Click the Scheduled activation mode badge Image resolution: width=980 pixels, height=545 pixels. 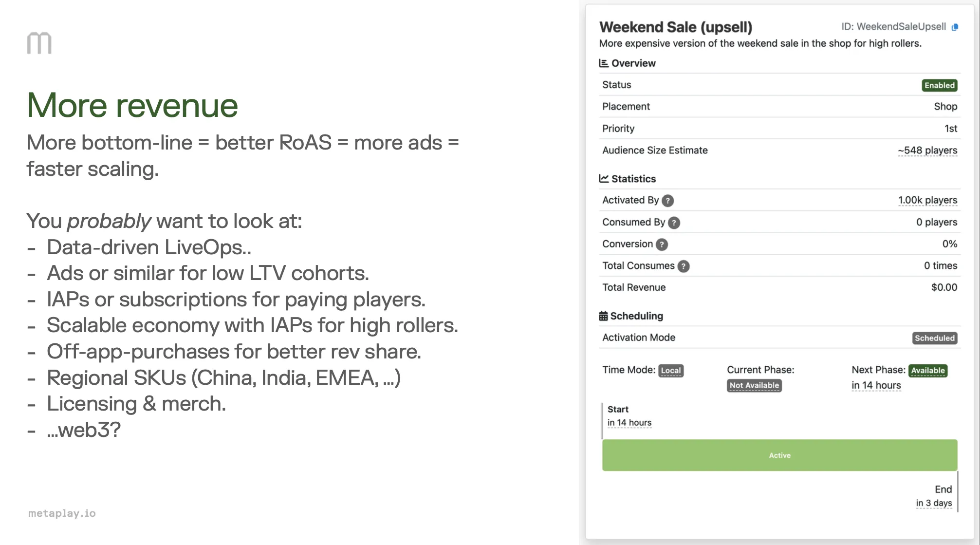click(x=934, y=338)
